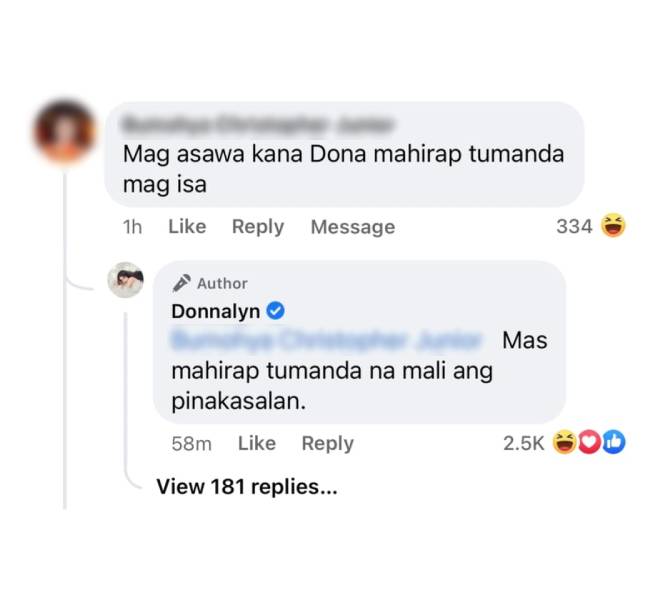
Task: Open Donnalyn's small profile picture
Action: [125, 280]
